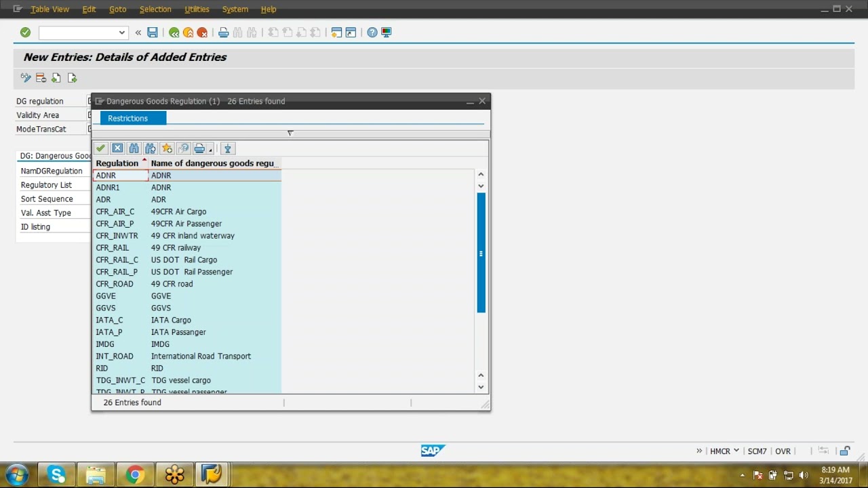Click the Create New Session icon

(x=336, y=33)
